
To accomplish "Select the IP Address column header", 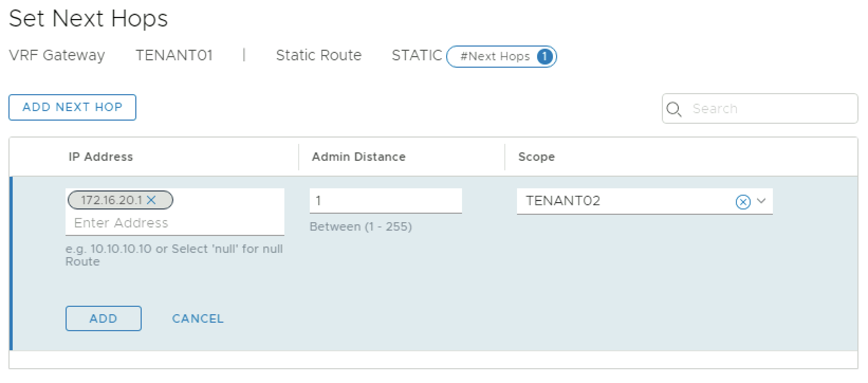I will coord(100,157).
